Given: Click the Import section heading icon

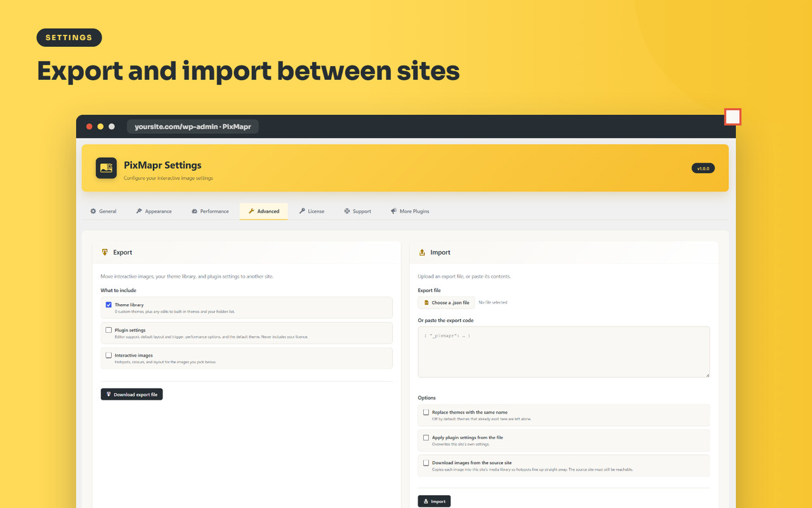Looking at the screenshot, I should click(422, 252).
